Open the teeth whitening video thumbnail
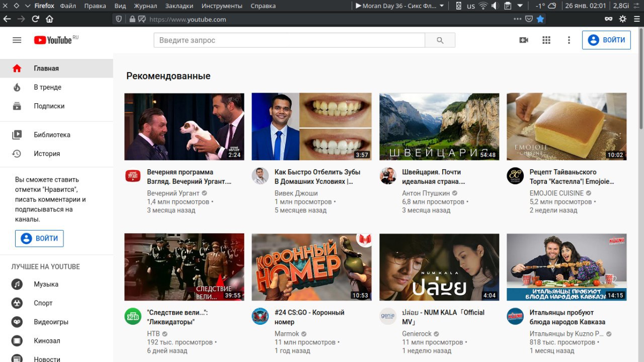 click(x=311, y=127)
